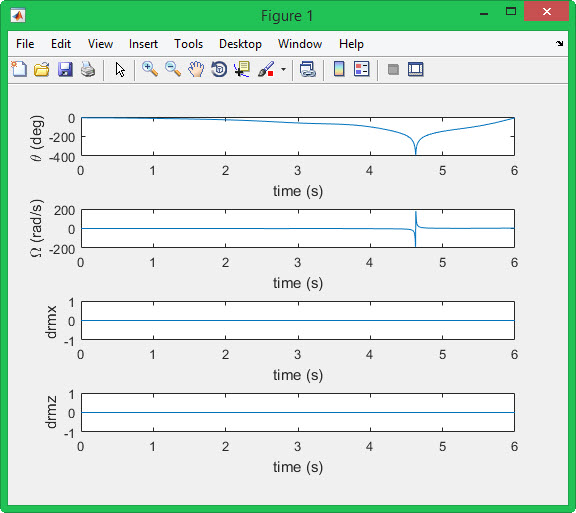Print figure using printer icon
576x513 pixels.
[x=88, y=69]
